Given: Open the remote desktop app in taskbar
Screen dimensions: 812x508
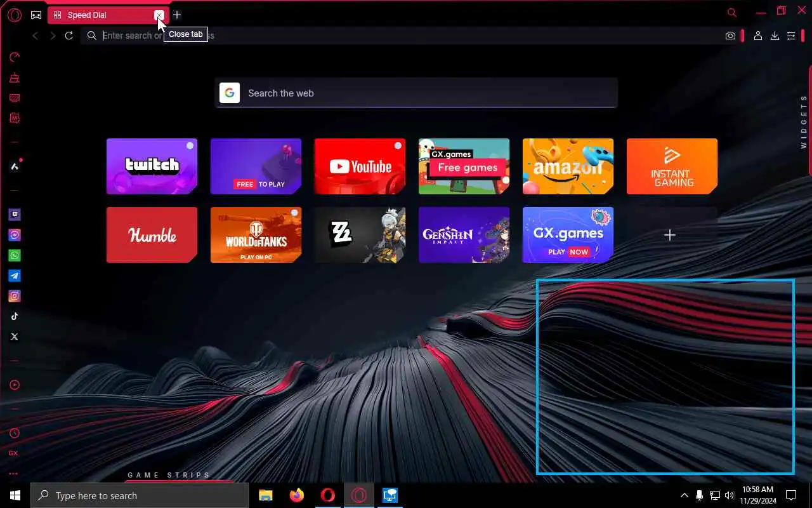Looking at the screenshot, I should 390,495.
